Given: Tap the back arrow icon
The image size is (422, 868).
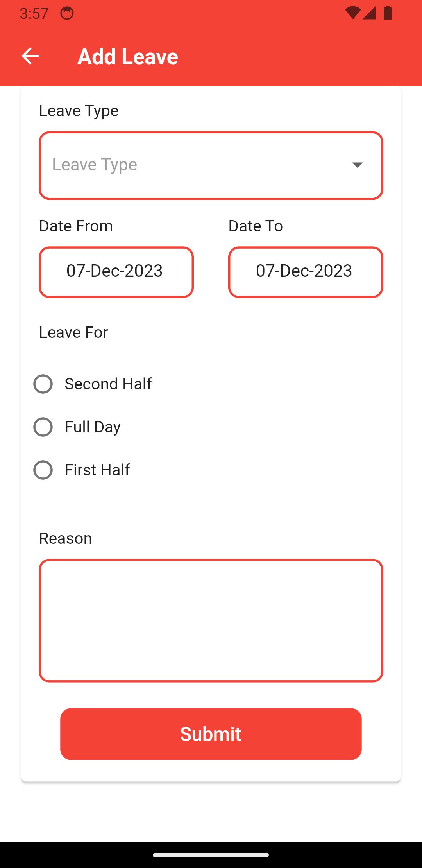Looking at the screenshot, I should click(30, 56).
